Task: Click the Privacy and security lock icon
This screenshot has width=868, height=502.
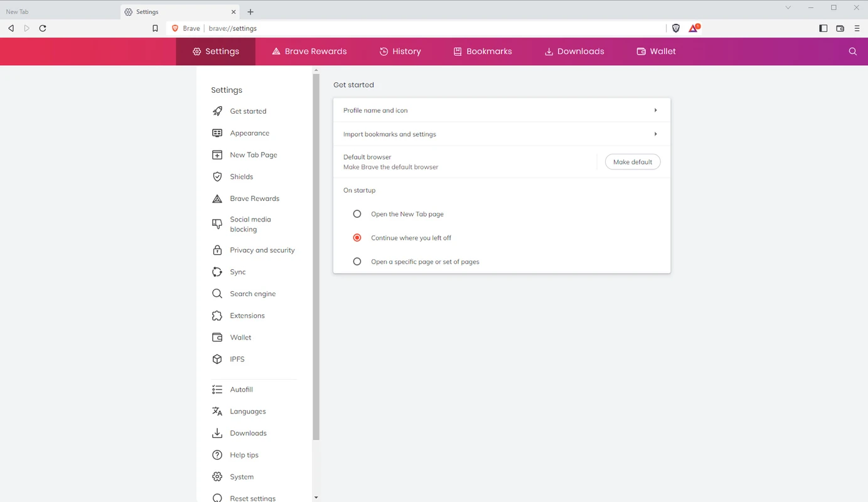Action: (x=217, y=250)
